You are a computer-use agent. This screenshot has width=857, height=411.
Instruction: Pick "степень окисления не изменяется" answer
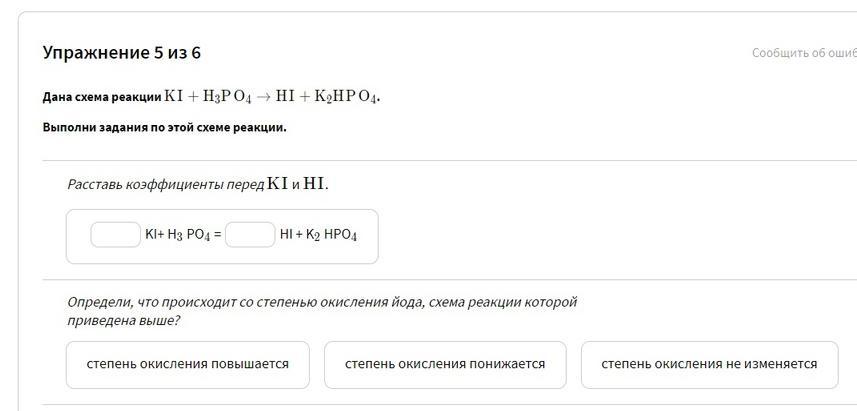pyautogui.click(x=709, y=364)
